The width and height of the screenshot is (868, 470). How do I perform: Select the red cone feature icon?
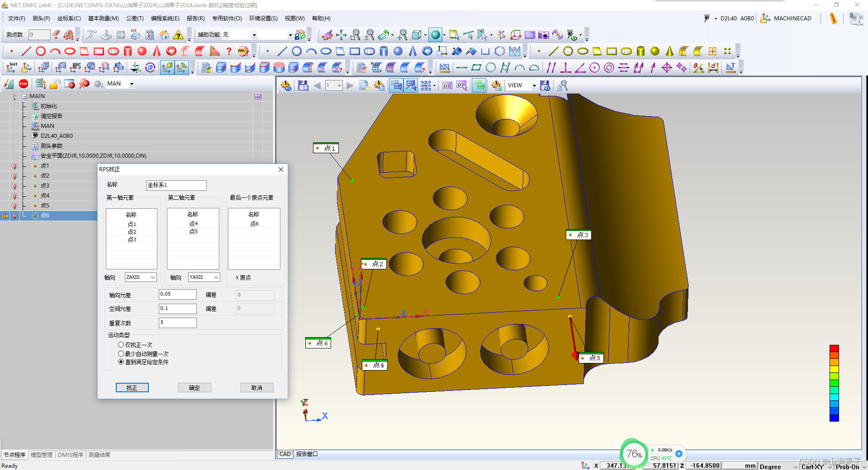pos(157,51)
